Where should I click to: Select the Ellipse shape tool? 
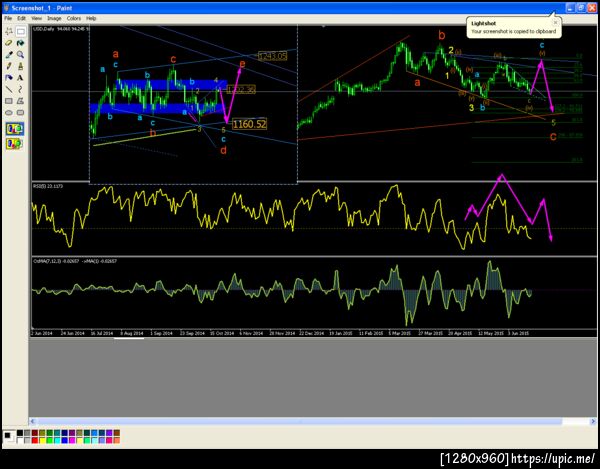(x=9, y=112)
